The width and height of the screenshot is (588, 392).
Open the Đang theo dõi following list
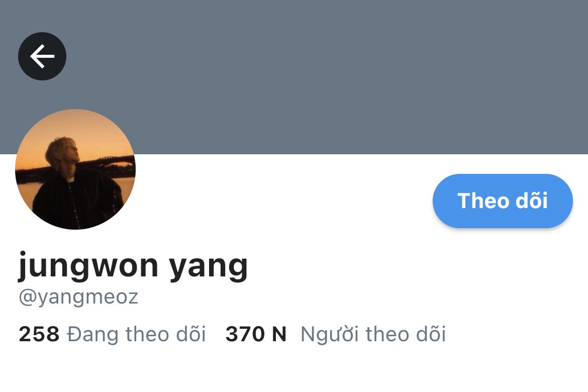112,334
